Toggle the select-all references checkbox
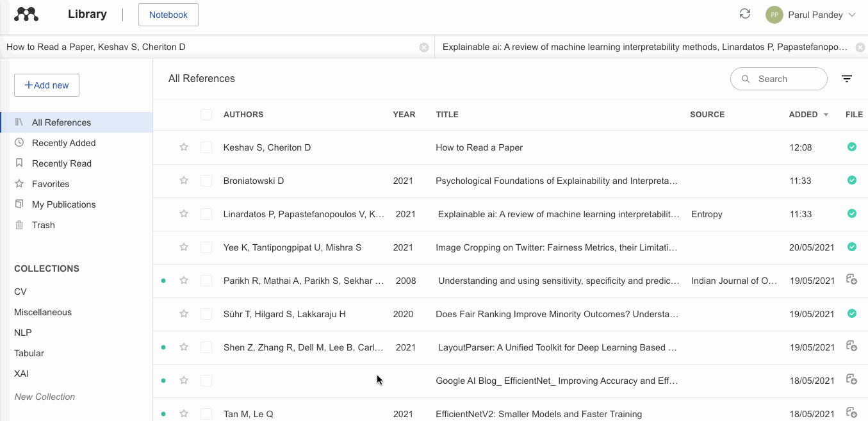The height and width of the screenshot is (421, 868). pyautogui.click(x=206, y=115)
